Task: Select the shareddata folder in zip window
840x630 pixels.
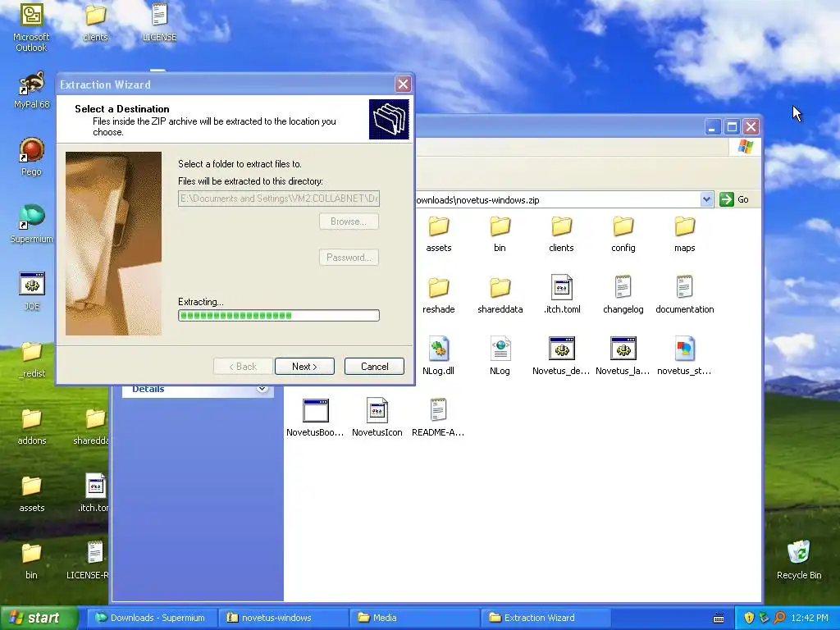Action: (x=500, y=295)
